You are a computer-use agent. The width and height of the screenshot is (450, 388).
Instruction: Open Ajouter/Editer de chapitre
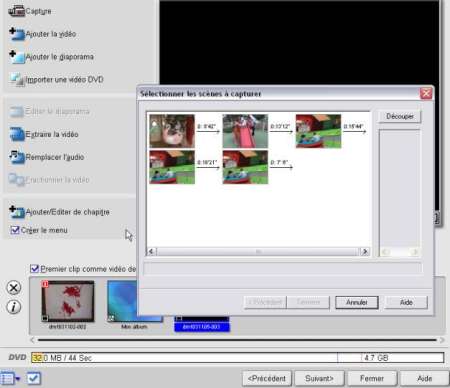pyautogui.click(x=59, y=212)
